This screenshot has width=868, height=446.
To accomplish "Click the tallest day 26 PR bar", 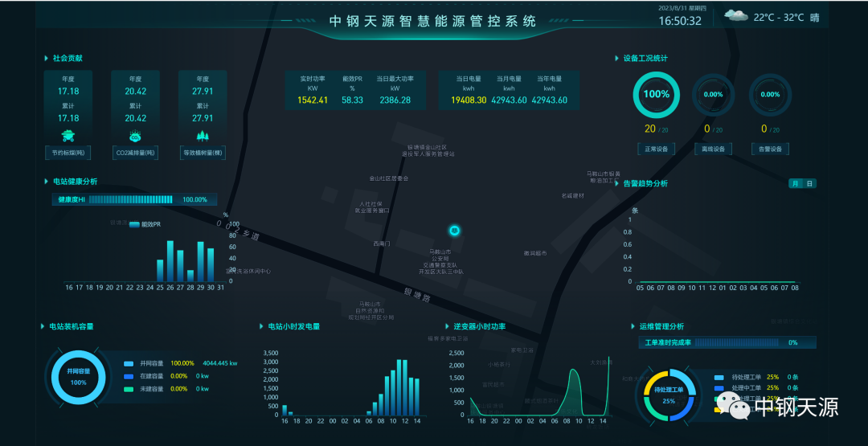I will (170, 260).
